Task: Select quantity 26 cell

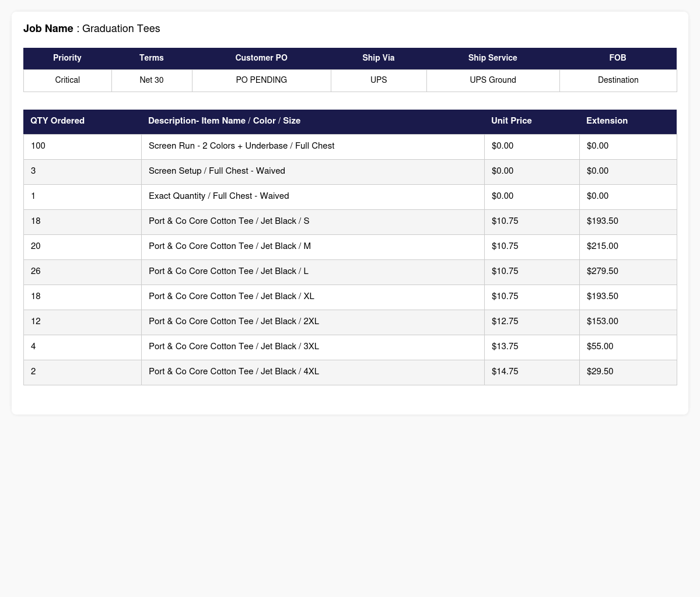Action: 82,272
